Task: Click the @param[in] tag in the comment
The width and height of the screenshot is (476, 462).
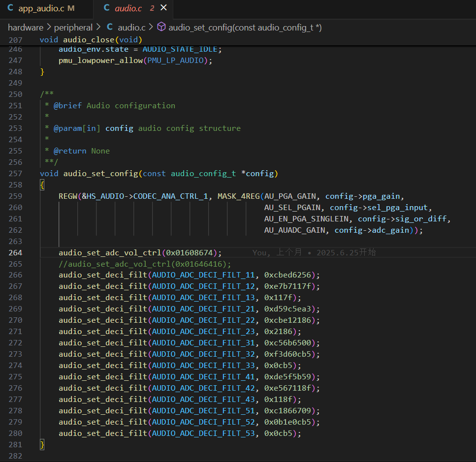Action: tap(77, 128)
